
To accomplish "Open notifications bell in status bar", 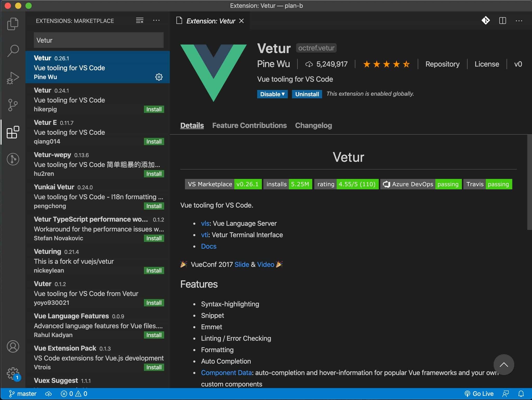I will click(x=521, y=394).
